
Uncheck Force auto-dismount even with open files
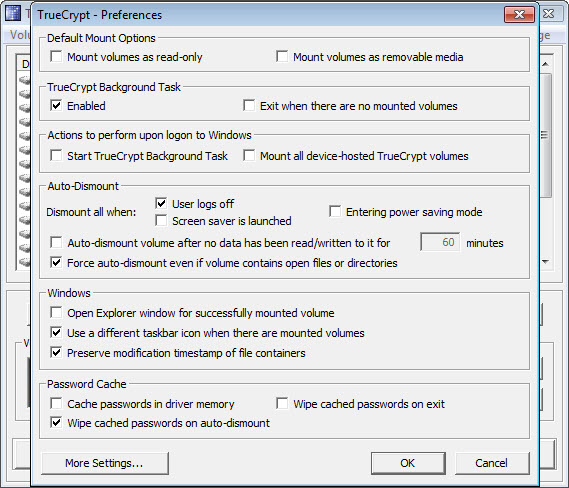click(x=56, y=262)
